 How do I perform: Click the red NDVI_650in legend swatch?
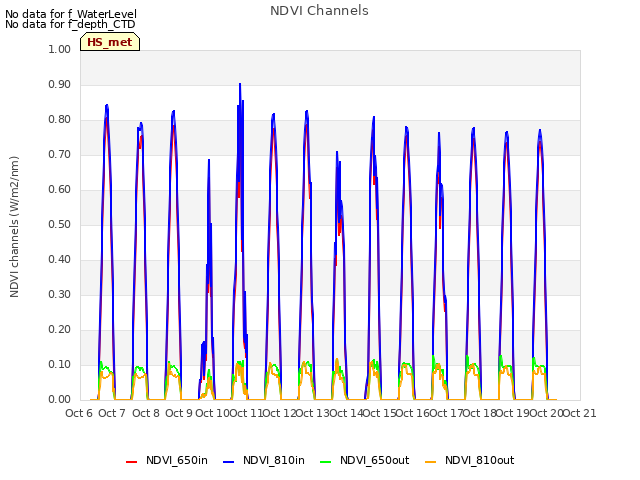tap(131, 462)
